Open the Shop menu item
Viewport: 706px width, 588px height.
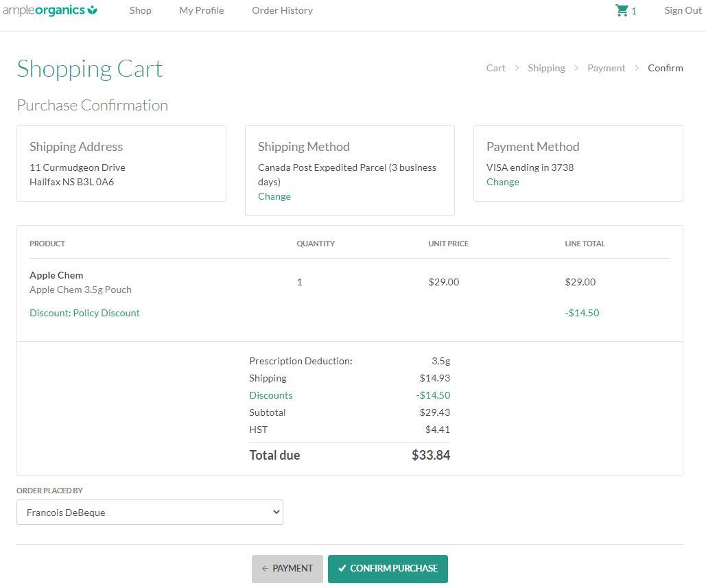coord(140,10)
